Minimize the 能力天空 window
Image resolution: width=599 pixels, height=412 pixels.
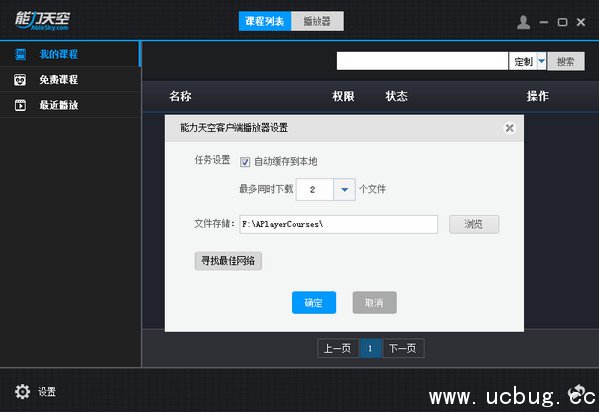[x=544, y=22]
